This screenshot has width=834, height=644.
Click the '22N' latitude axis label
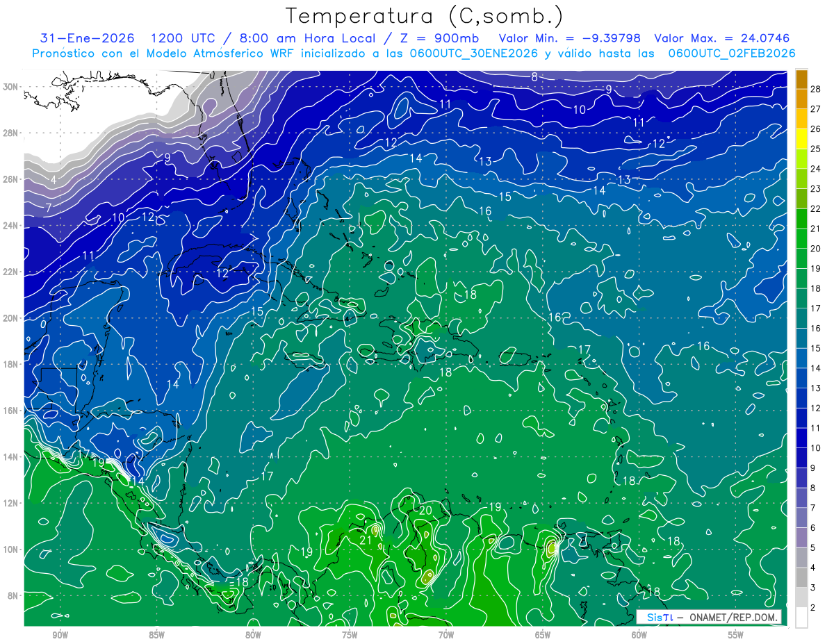(x=10, y=272)
